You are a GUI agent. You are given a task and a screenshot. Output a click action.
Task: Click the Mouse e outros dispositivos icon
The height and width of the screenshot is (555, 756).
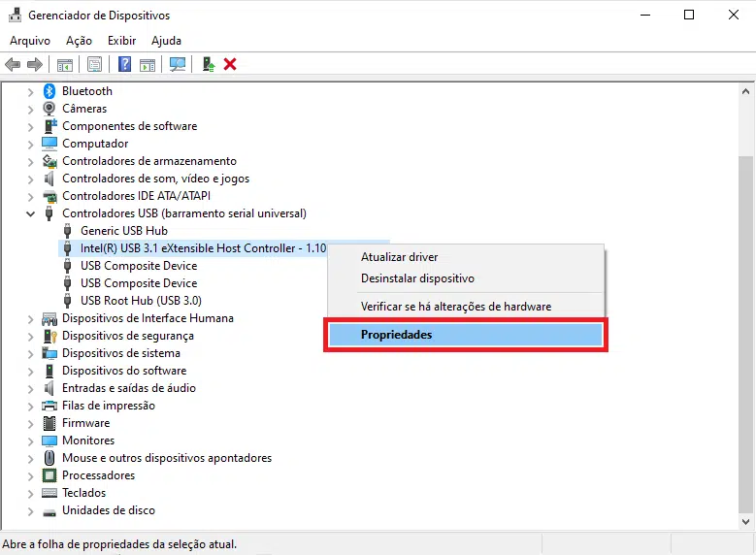49,458
